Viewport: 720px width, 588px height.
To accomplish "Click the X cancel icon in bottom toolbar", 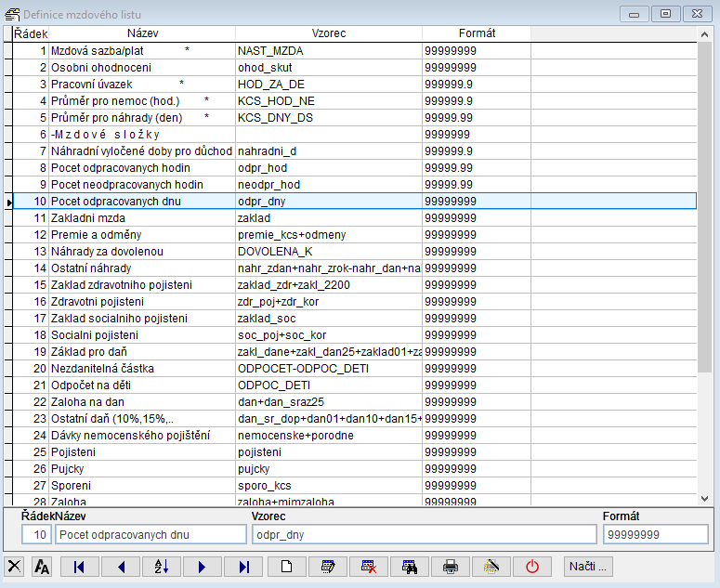I will pyautogui.click(x=14, y=566).
